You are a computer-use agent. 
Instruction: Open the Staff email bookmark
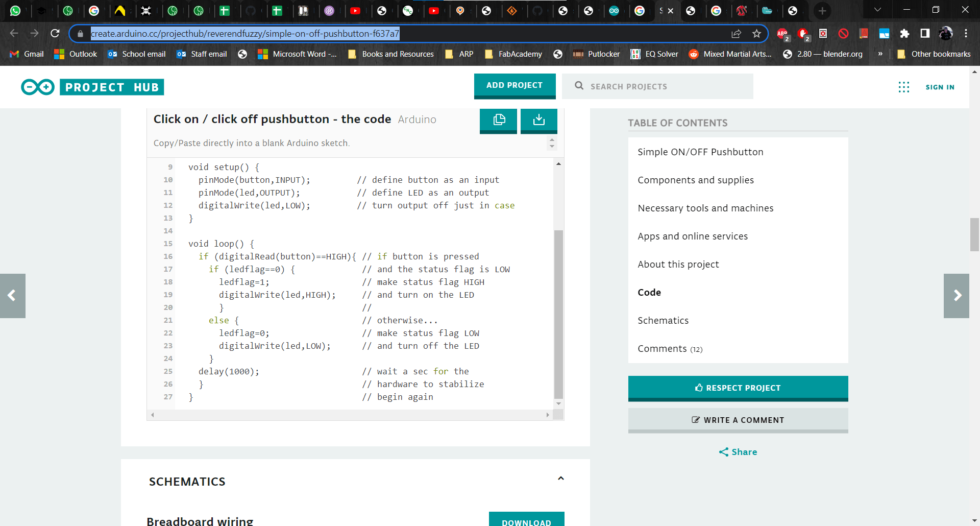[202, 54]
